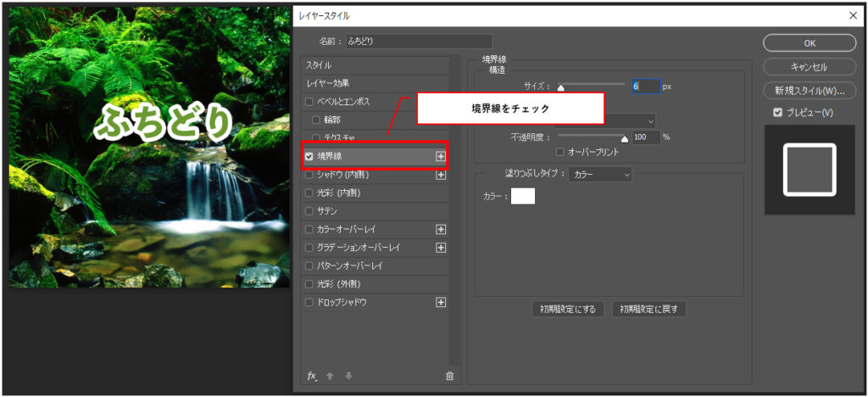Open the 塗りつぶしタイプ dropdown
Viewport: 868px width, 397px height.
click(x=600, y=174)
